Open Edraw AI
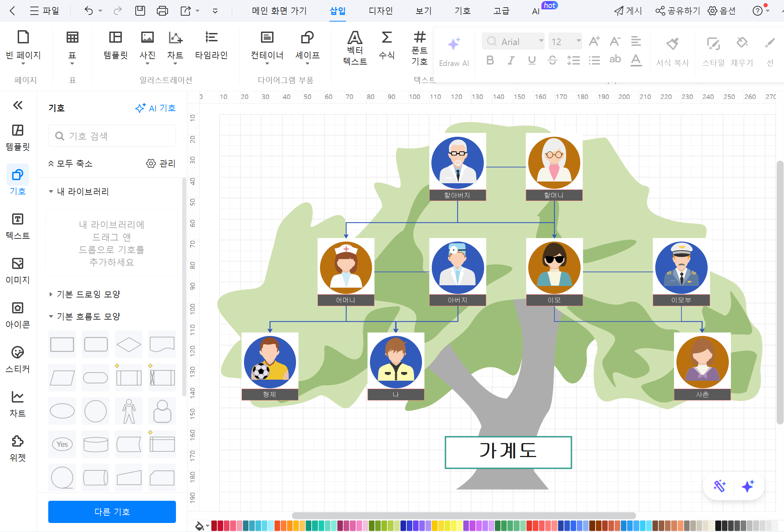This screenshot has width=784, height=532. [454, 52]
